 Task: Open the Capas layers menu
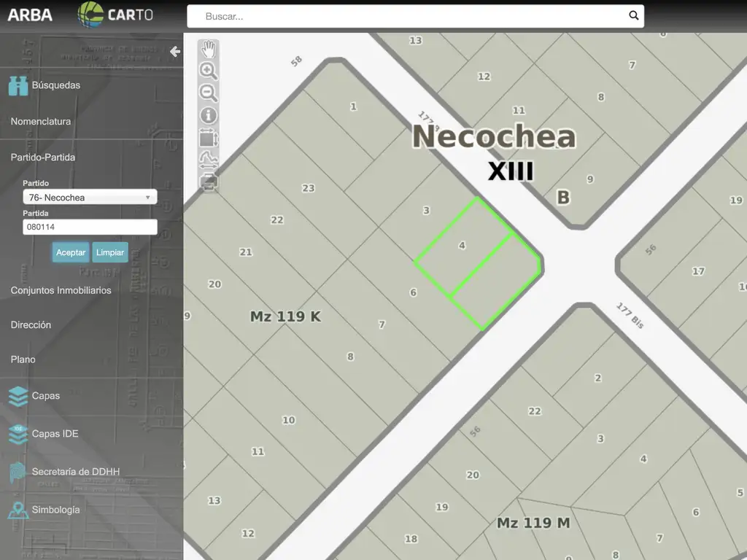pyautogui.click(x=45, y=396)
